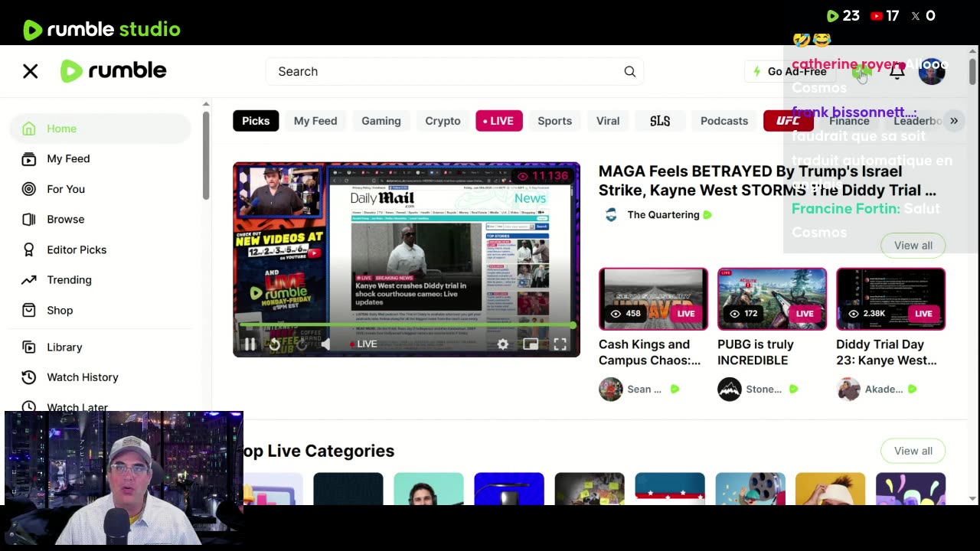Open Cash Kings and Campus Chaos title
The height and width of the screenshot is (551, 980).
tap(649, 352)
